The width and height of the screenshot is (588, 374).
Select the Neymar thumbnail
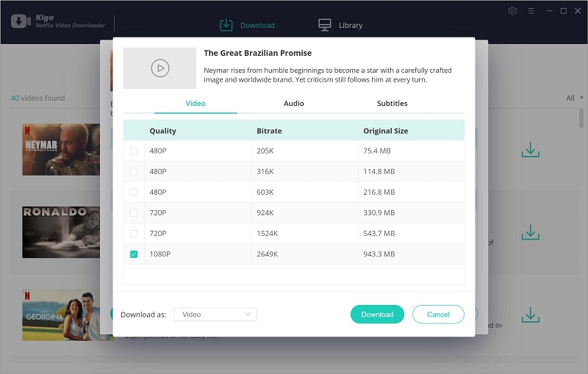(x=61, y=149)
